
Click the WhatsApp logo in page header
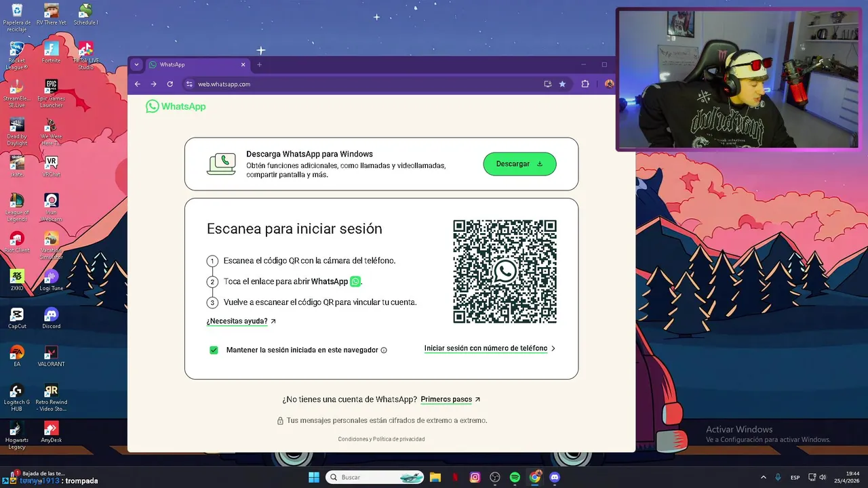tap(176, 106)
